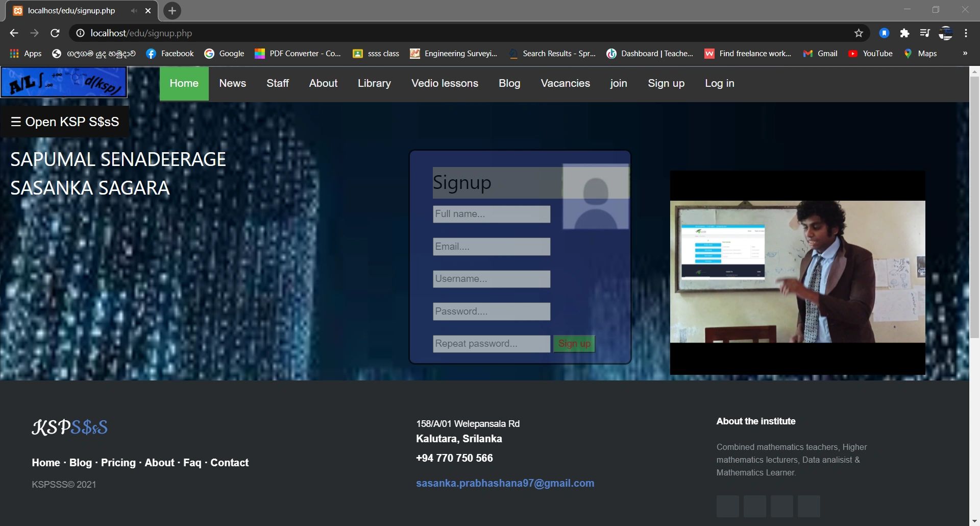This screenshot has width=980, height=526.
Task: Open Vedio lessons in the navbar
Action: 445,83
